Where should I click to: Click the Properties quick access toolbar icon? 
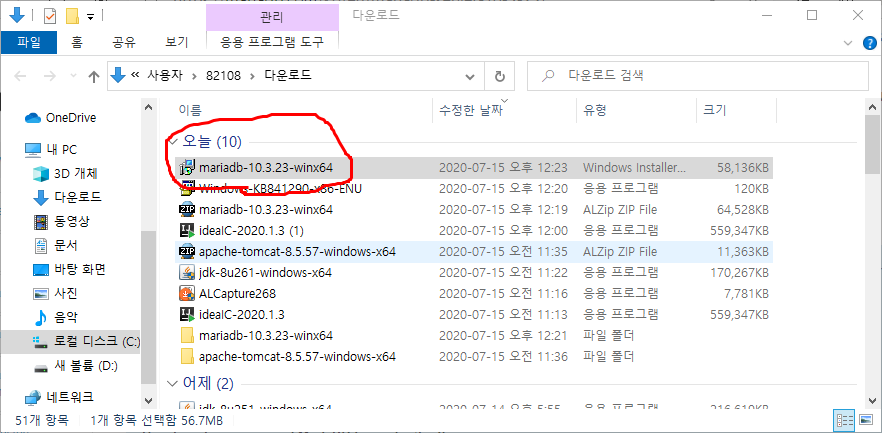(50, 16)
